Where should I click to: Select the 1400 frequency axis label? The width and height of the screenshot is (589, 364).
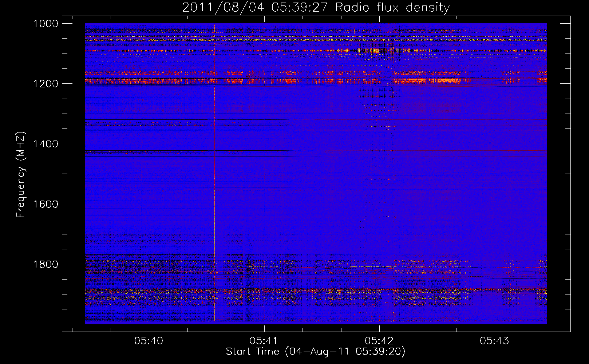(x=46, y=144)
